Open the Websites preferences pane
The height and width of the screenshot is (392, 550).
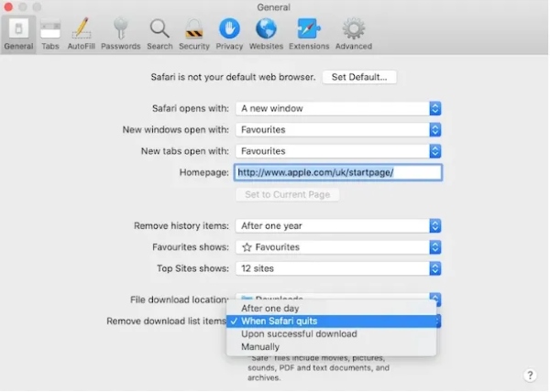[x=266, y=34]
